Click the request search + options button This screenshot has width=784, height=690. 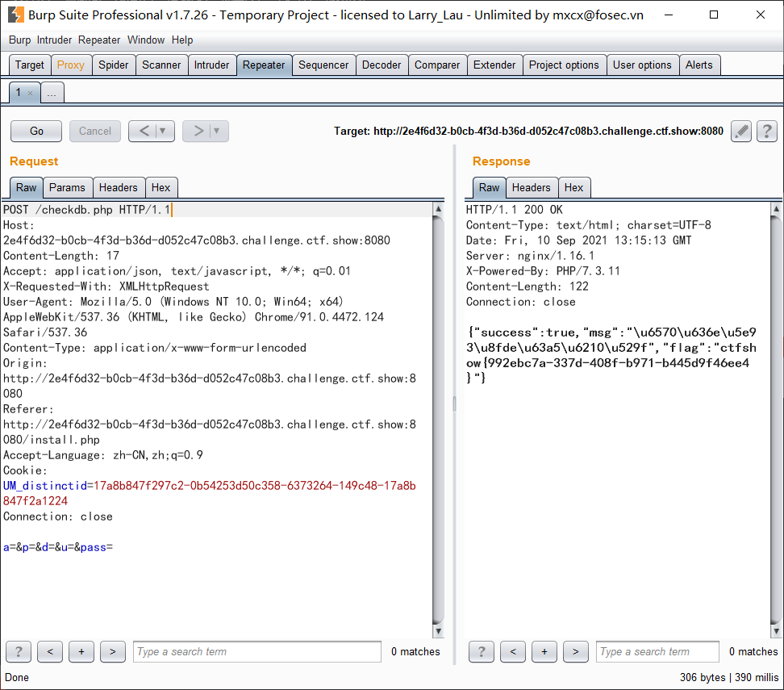(x=81, y=651)
